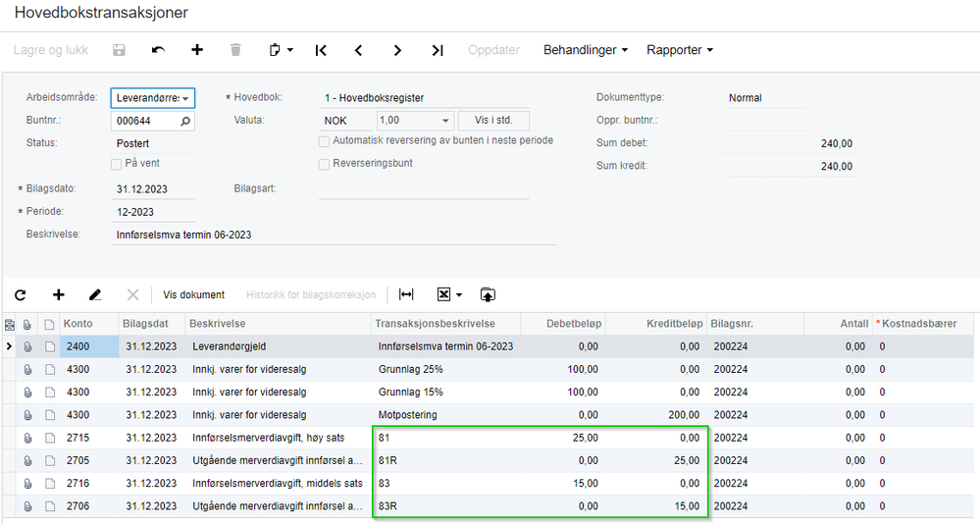Screen dimensions: 980x525
Task: Click Vis dokument
Action: (194, 295)
